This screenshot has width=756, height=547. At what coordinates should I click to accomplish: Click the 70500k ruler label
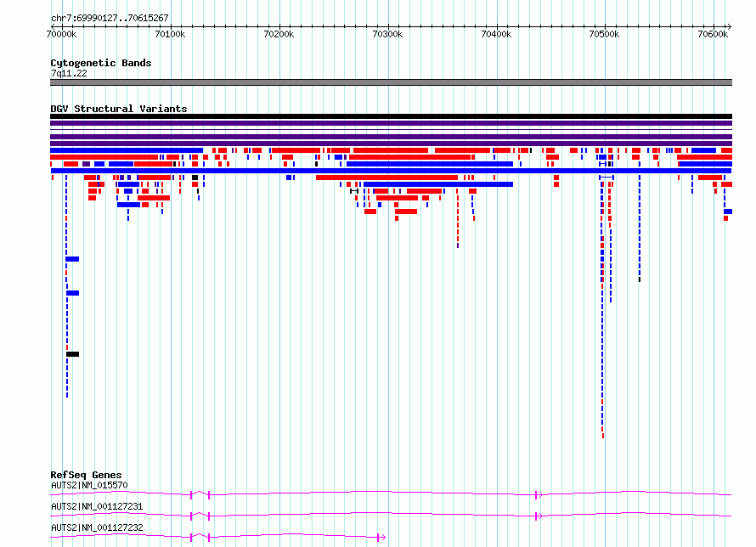tap(604, 34)
